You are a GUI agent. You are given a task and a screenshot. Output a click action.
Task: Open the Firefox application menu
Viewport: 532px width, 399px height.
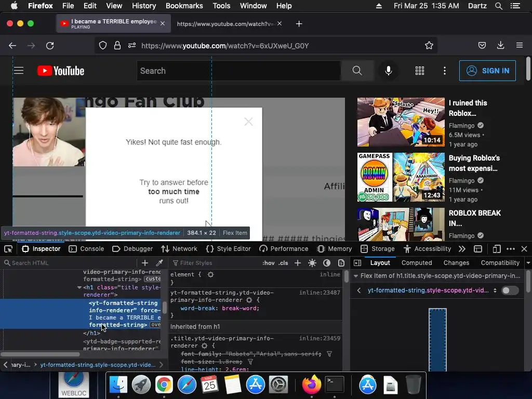(x=520, y=46)
